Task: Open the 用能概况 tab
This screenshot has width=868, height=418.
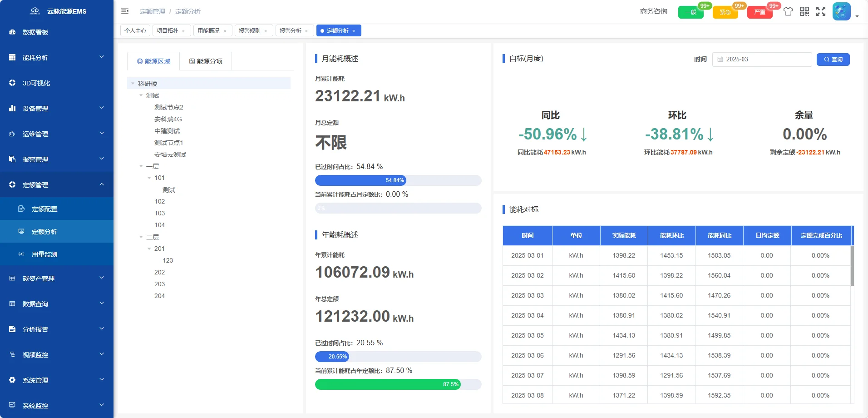Action: click(x=209, y=30)
